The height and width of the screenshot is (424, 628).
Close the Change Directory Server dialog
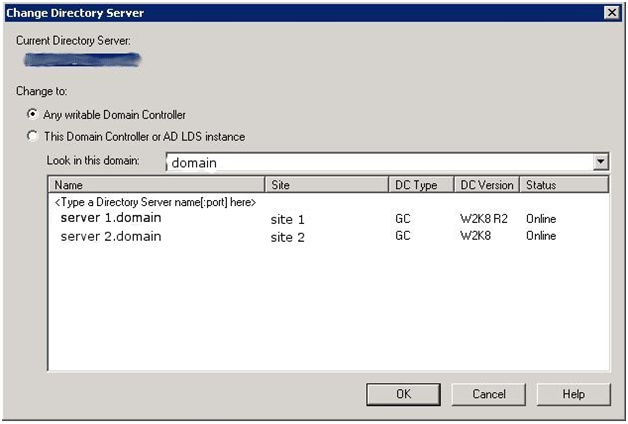pos(611,12)
